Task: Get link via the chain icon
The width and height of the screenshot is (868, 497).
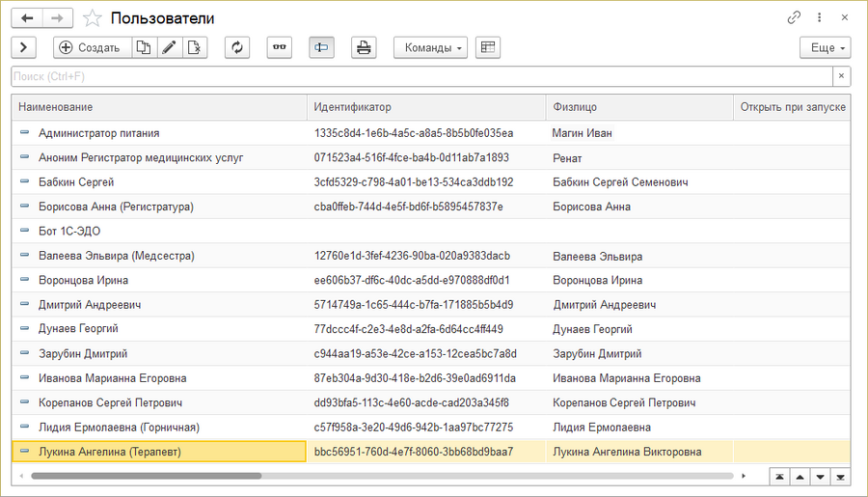Action: [794, 17]
